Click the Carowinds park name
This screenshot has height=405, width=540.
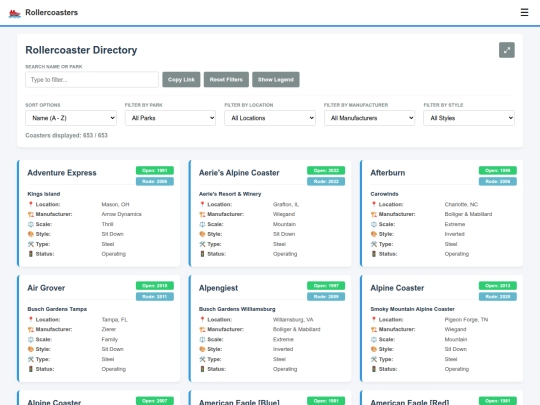coord(384,194)
